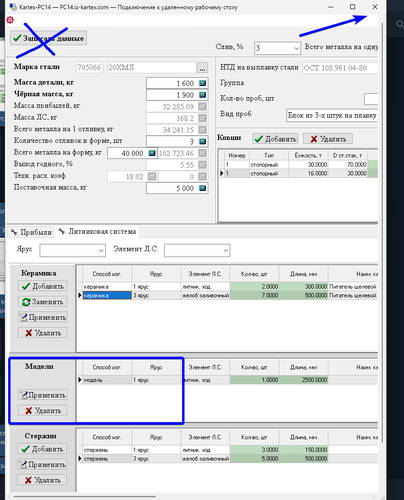This screenshot has width=404, height=500.
Task: Click Вид проб field Блок из 3-х штук
Action: [x=332, y=115]
